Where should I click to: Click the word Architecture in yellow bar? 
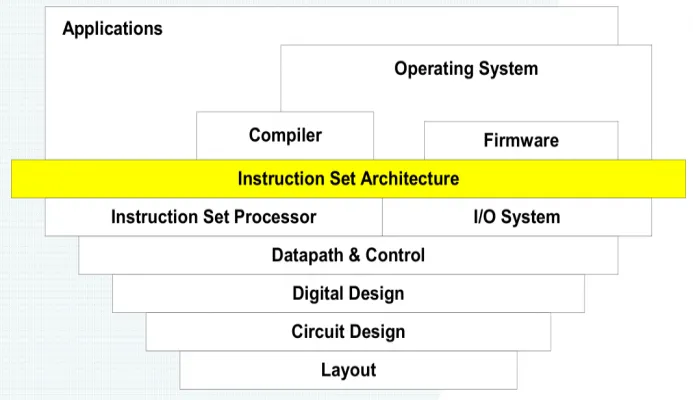point(410,179)
